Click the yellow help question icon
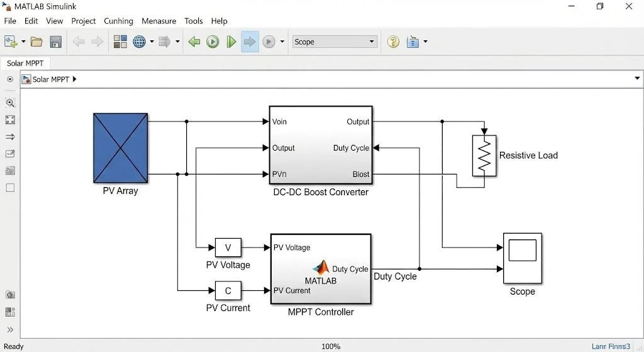 click(x=393, y=42)
